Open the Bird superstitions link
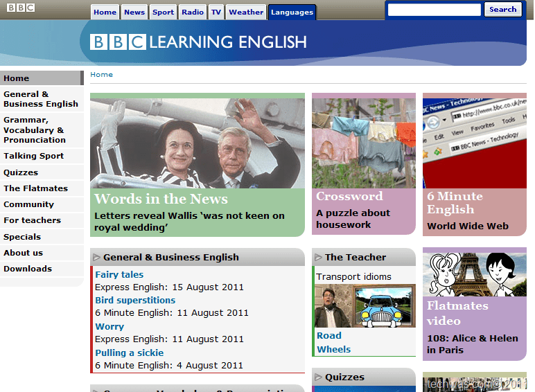The image size is (535, 392). click(135, 301)
